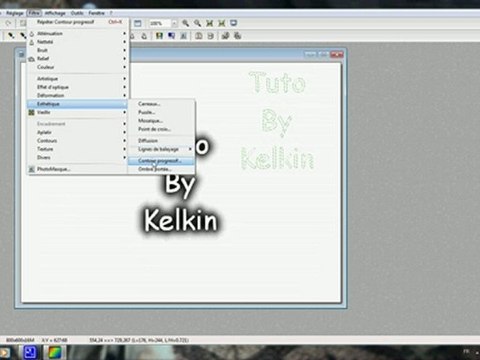Open the Aplatir filter submenu
The width and height of the screenshot is (480, 360).
click(77, 132)
